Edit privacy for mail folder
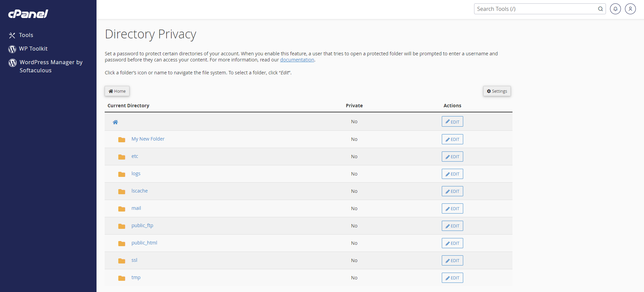644x292 pixels. click(x=452, y=208)
